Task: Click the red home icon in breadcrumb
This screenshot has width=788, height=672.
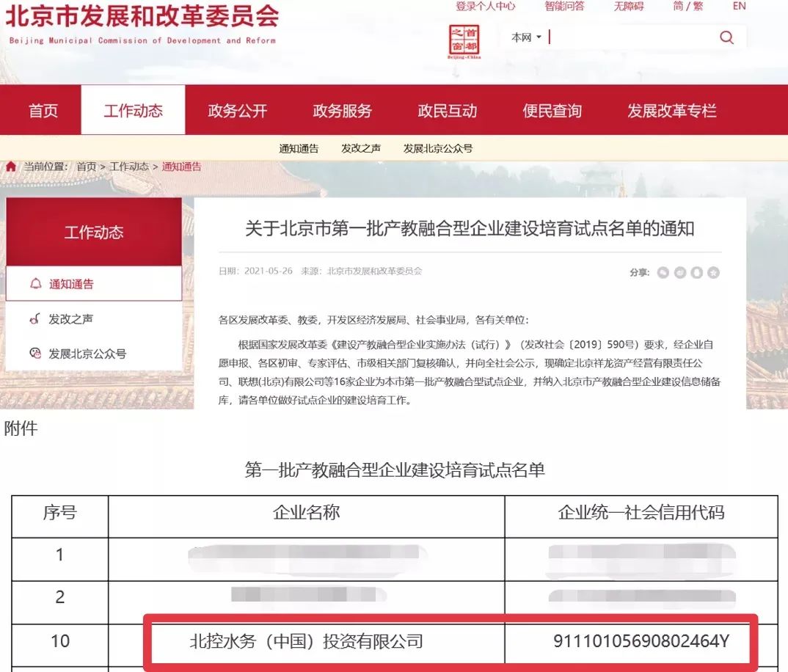Action: [x=11, y=167]
